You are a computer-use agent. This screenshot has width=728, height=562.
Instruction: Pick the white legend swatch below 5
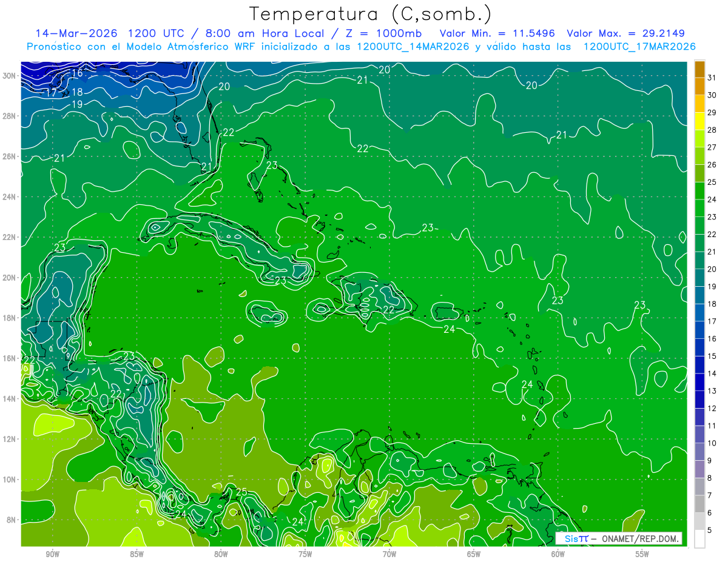(x=699, y=539)
